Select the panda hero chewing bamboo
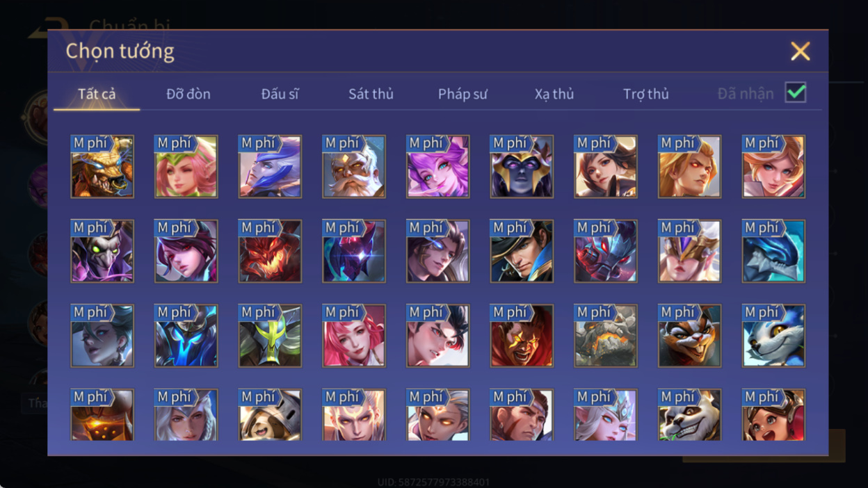The width and height of the screenshot is (868, 488). (689, 415)
